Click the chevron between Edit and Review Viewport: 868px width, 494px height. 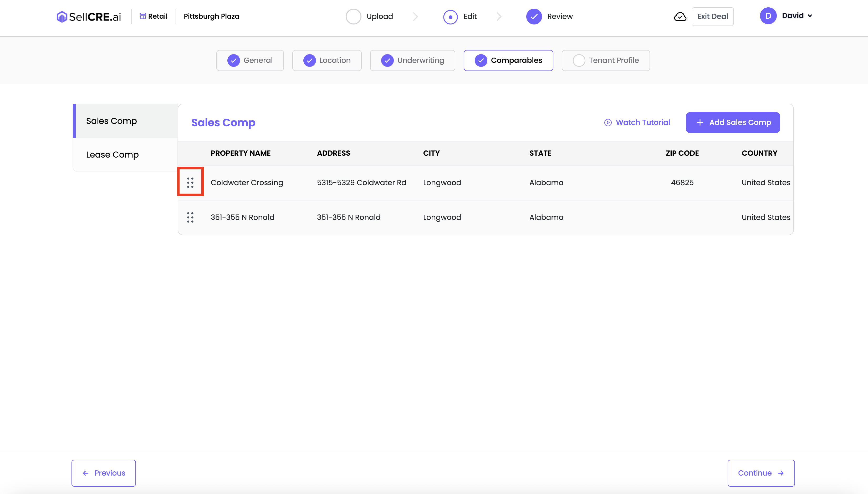(x=499, y=16)
